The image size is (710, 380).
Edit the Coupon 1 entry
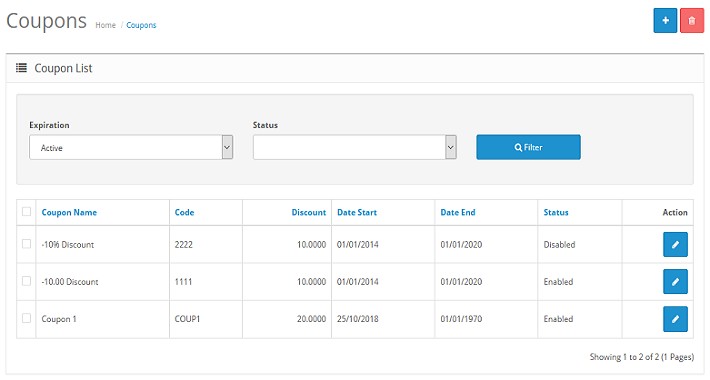click(675, 319)
